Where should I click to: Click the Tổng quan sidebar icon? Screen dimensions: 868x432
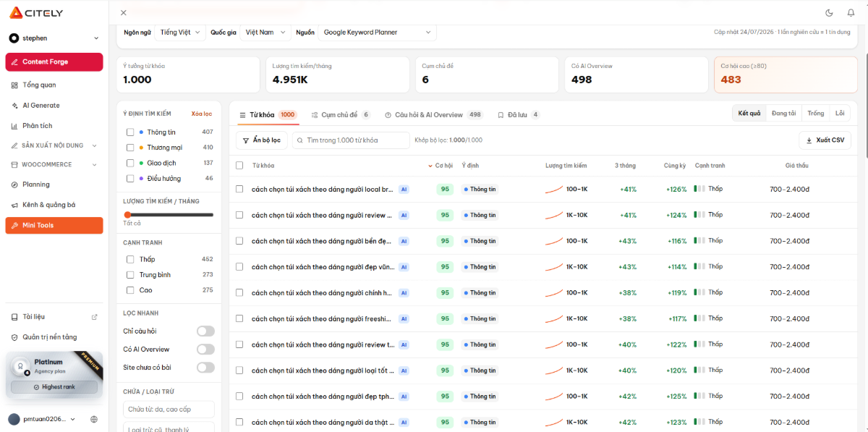click(x=14, y=85)
